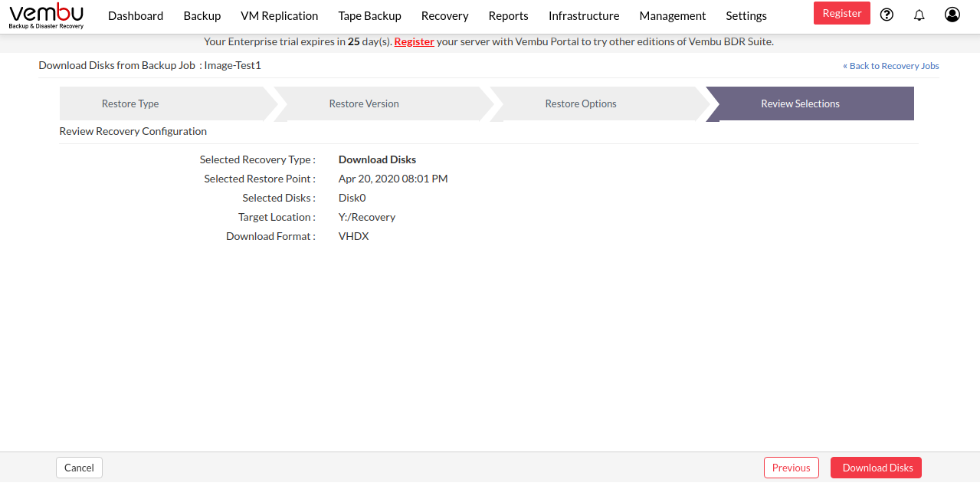This screenshot has width=980, height=486.
Task: Open the Recovery menu
Action: [445, 15]
